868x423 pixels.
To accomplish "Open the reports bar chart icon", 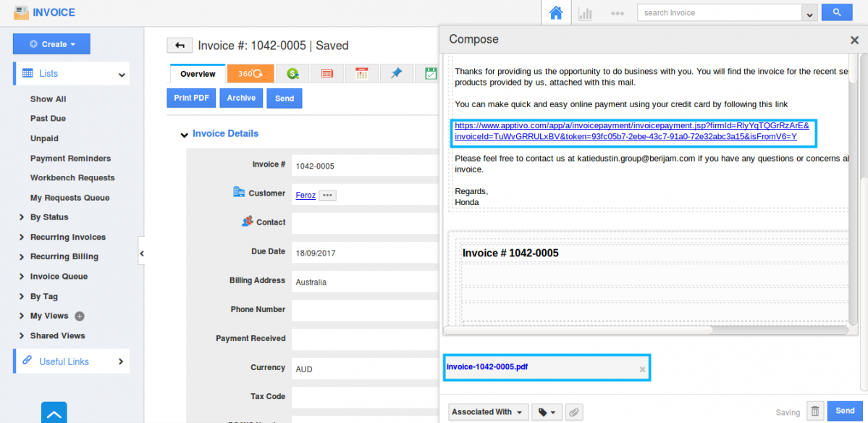I will click(x=585, y=13).
